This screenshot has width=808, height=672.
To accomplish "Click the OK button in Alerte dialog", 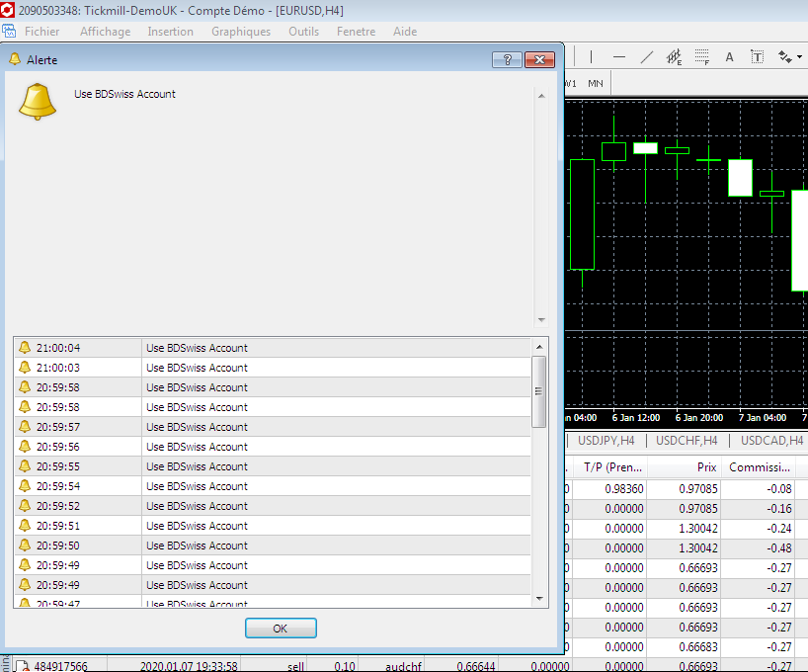I will click(x=281, y=629).
